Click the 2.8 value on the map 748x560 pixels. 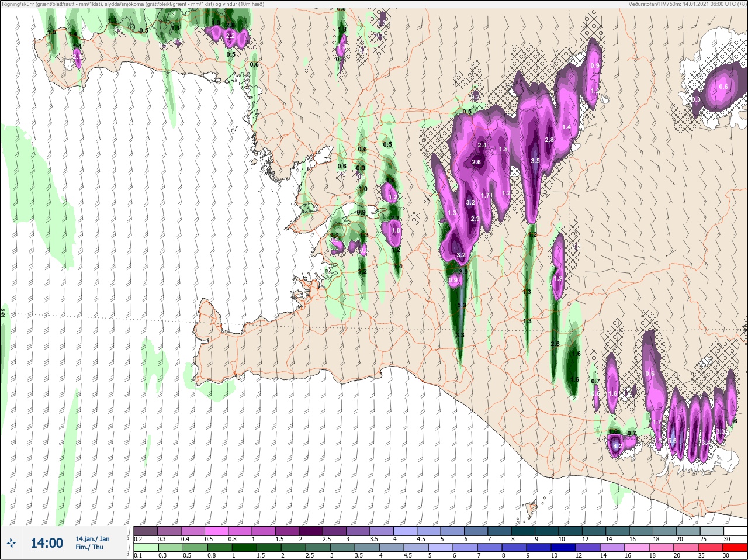coord(549,140)
